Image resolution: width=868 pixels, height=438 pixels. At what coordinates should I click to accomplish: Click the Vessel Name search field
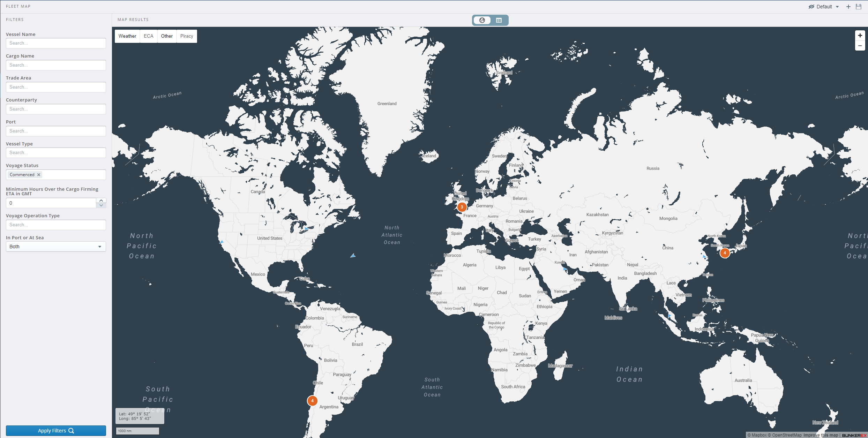tap(55, 43)
